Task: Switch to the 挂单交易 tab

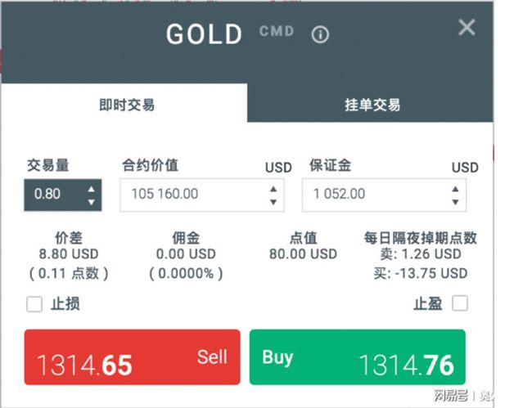Action: 372,105
